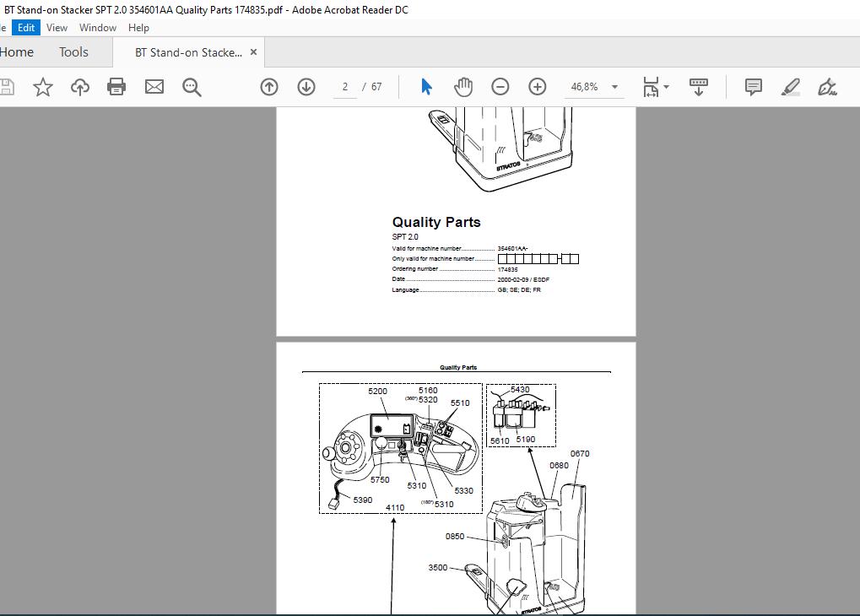Switch to the Tools tab
The image size is (860, 616).
pos(73,52)
